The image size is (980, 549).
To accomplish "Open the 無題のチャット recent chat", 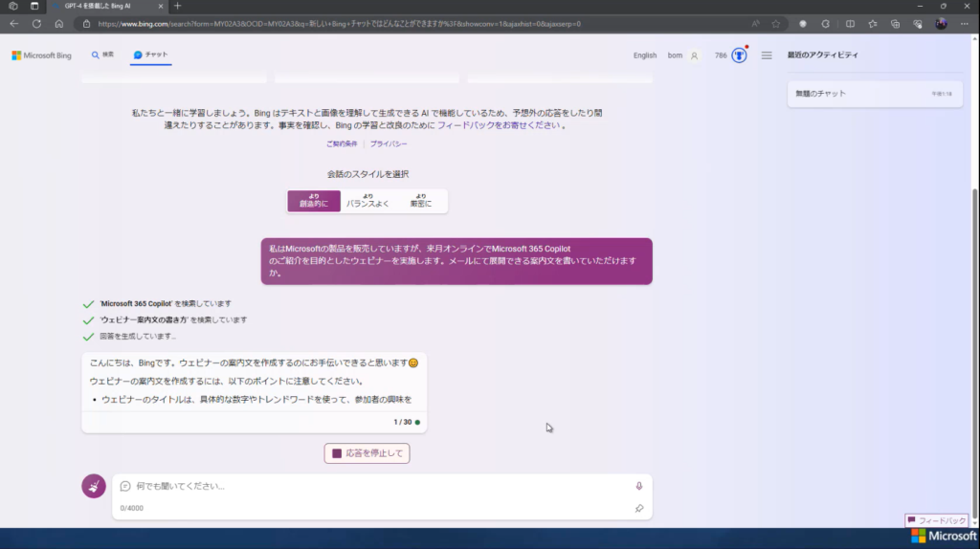I will pyautogui.click(x=875, y=94).
